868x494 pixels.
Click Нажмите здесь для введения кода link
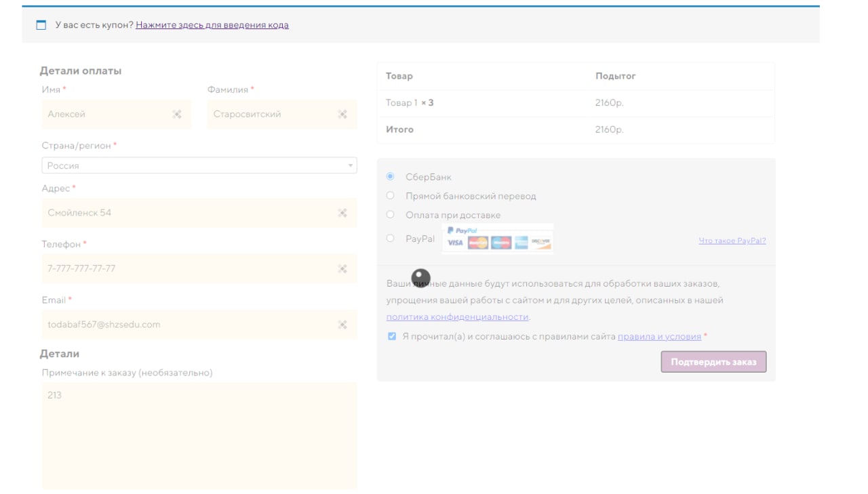[x=212, y=25]
